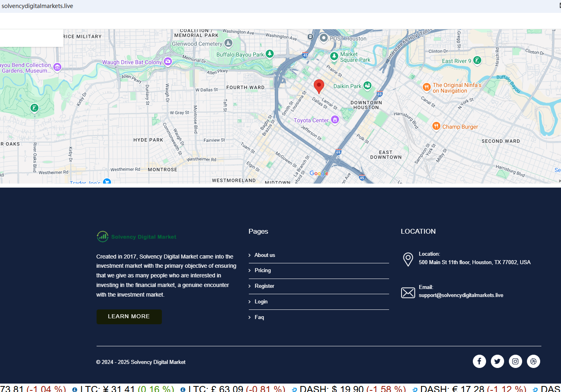The width and height of the screenshot is (561, 392).
Task: Select the Buffalo Bayou Park marker
Action: (x=270, y=54)
